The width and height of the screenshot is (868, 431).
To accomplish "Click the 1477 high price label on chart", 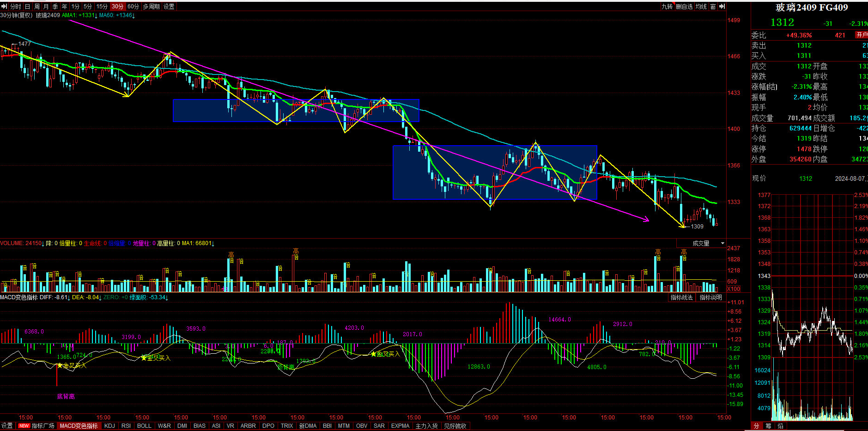I will point(24,44).
